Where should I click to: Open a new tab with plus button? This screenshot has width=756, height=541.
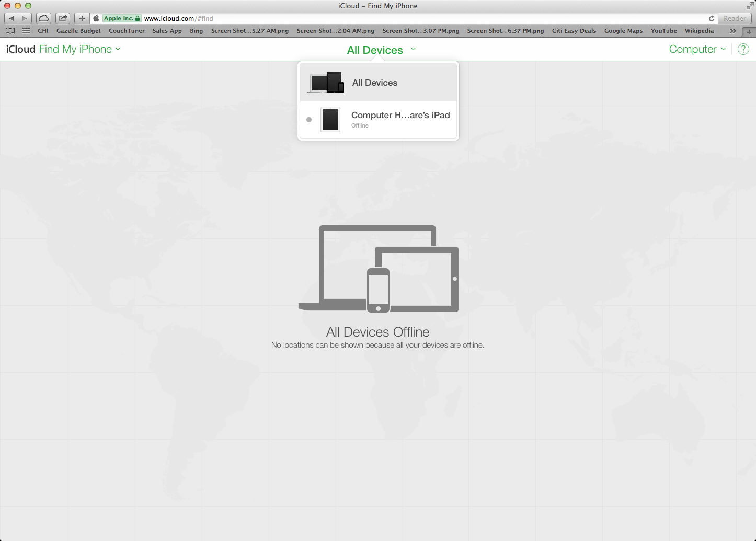tap(749, 32)
